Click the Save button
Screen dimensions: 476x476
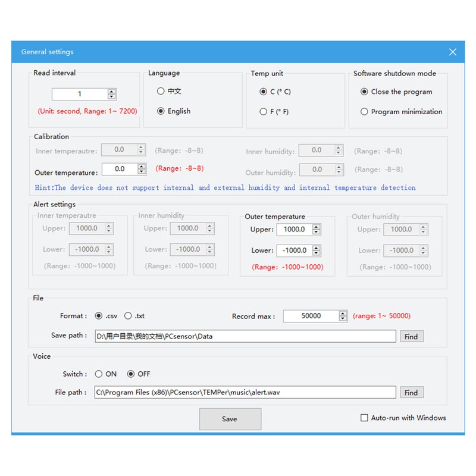[x=230, y=419]
